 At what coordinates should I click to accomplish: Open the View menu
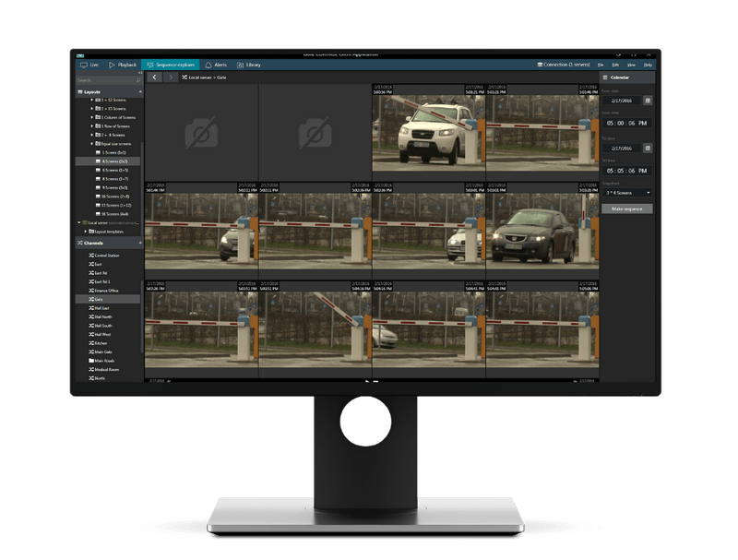631,65
